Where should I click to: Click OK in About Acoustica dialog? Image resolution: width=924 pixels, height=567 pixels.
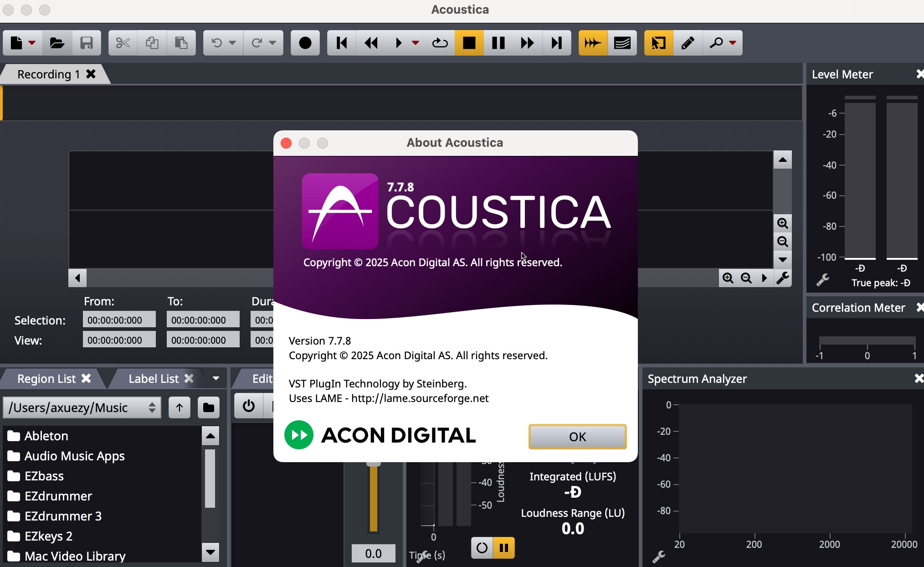pyautogui.click(x=577, y=437)
